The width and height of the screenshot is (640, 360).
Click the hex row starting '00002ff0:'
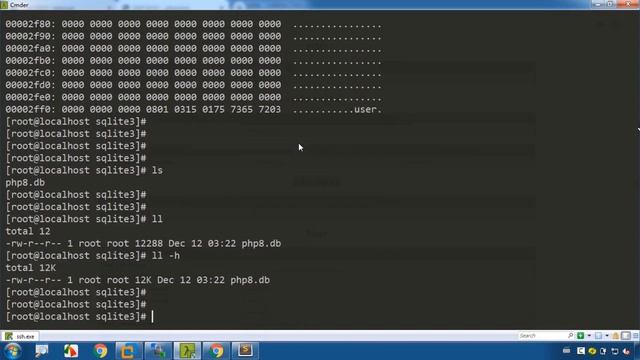193,109
